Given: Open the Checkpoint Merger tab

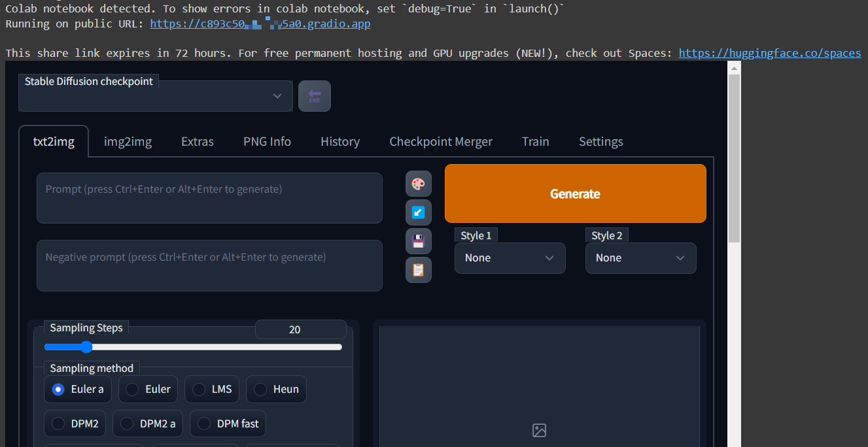Looking at the screenshot, I should click(x=441, y=142).
